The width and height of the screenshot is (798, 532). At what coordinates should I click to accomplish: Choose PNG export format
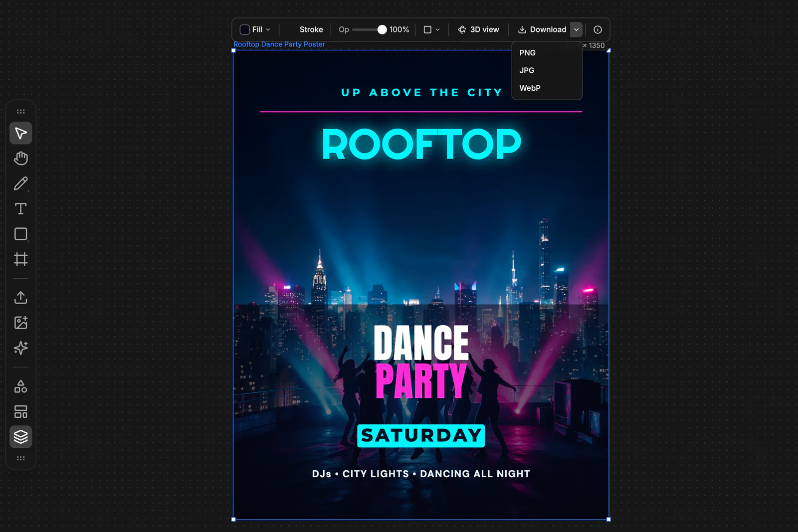[547, 53]
